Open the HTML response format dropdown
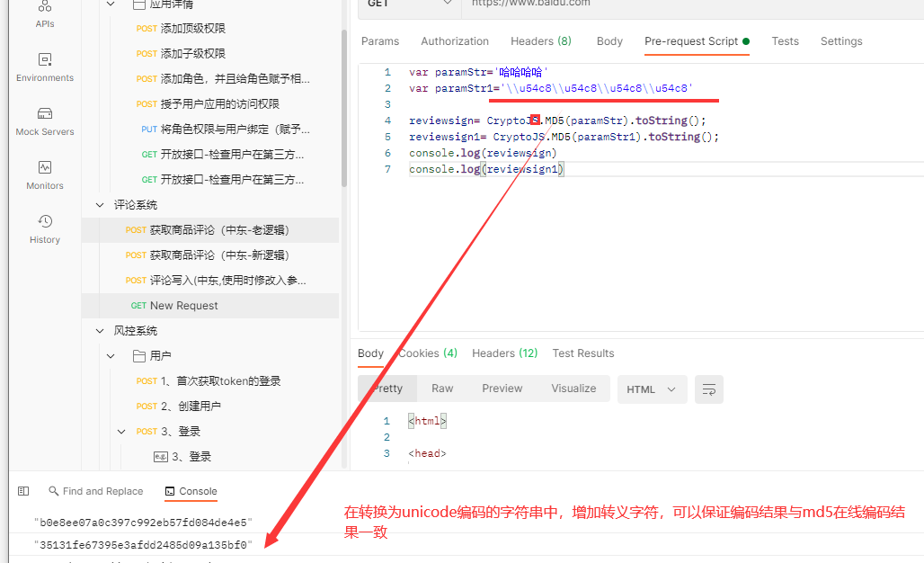This screenshot has width=924, height=563. click(652, 389)
